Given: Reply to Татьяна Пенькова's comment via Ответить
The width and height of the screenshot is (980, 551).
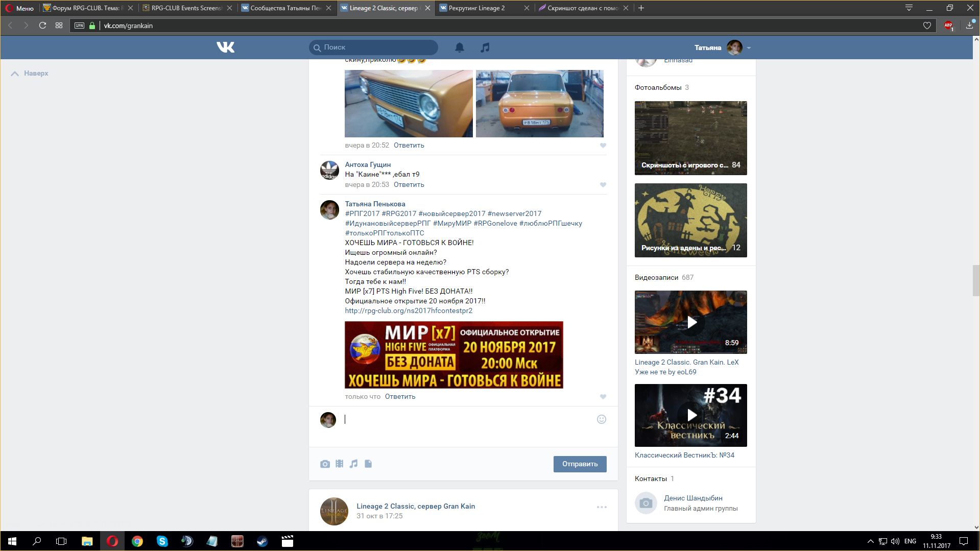Looking at the screenshot, I should [400, 397].
